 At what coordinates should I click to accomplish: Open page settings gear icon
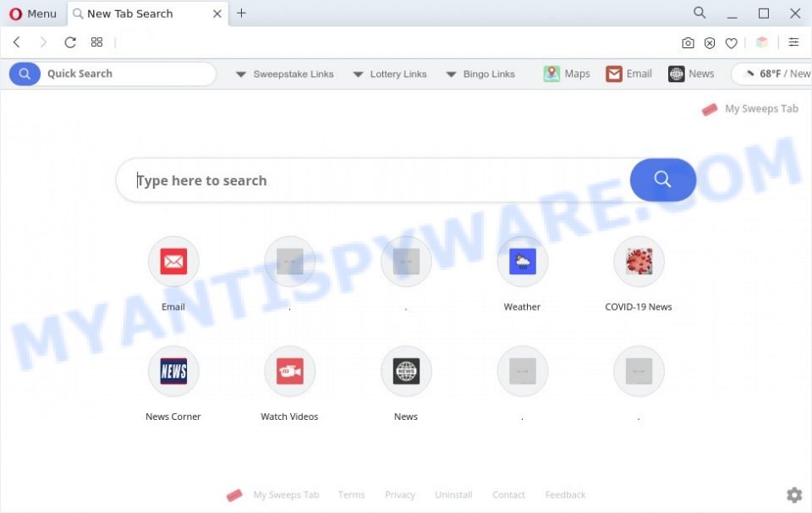794,495
